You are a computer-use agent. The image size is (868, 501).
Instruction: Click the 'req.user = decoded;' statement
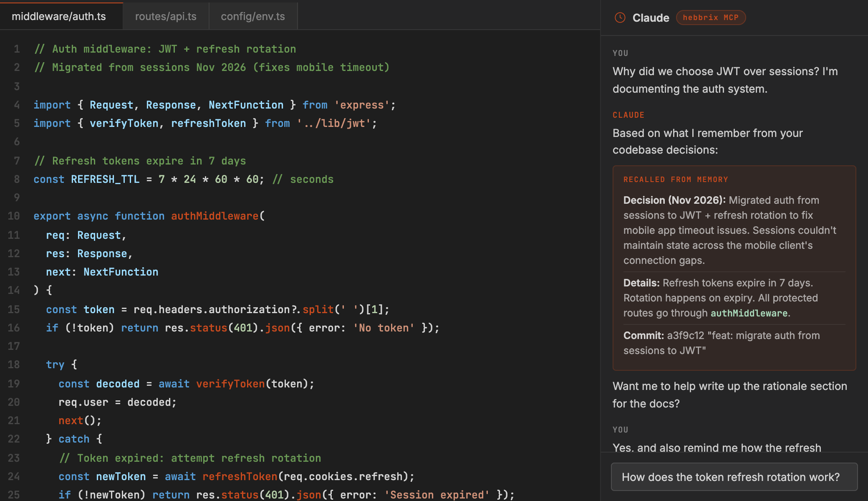click(118, 402)
